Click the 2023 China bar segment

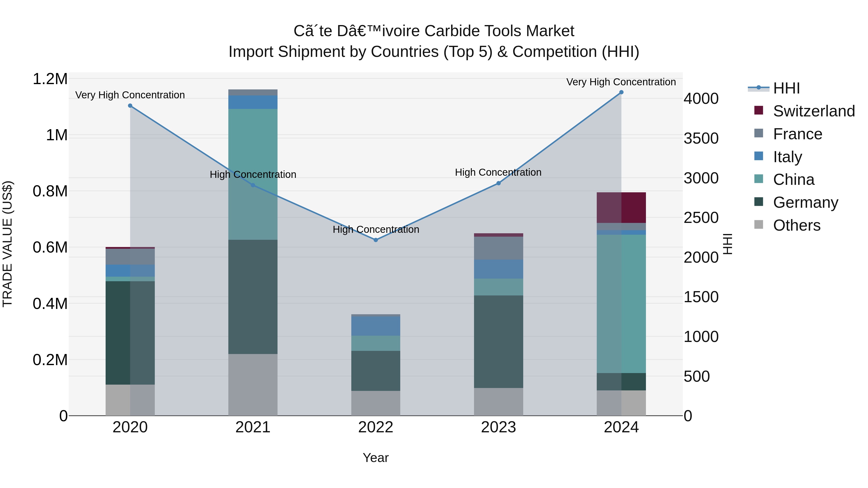pos(499,287)
